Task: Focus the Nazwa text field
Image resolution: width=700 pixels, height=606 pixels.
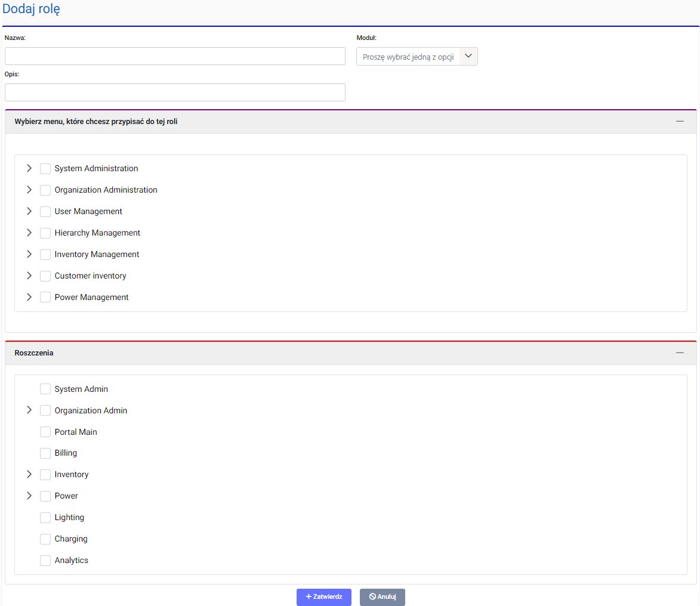Action: pyautogui.click(x=175, y=56)
